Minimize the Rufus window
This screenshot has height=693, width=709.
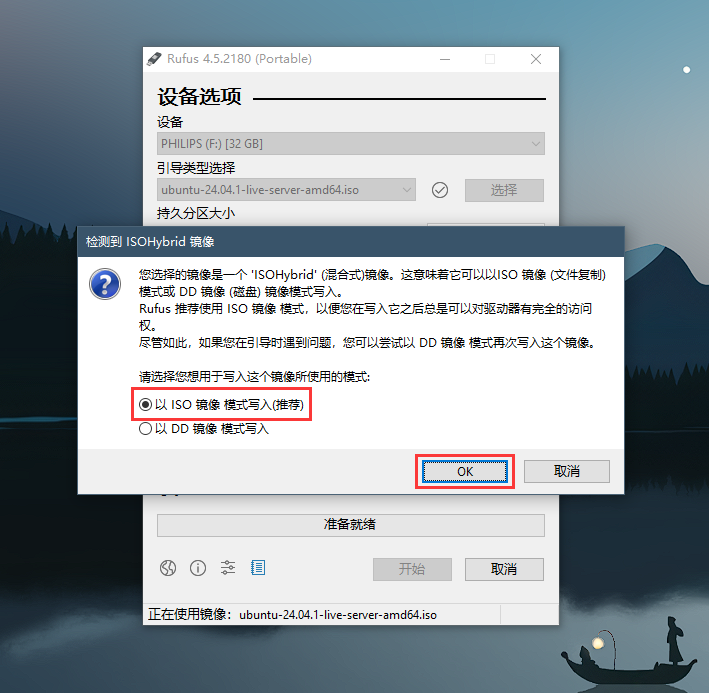445,59
